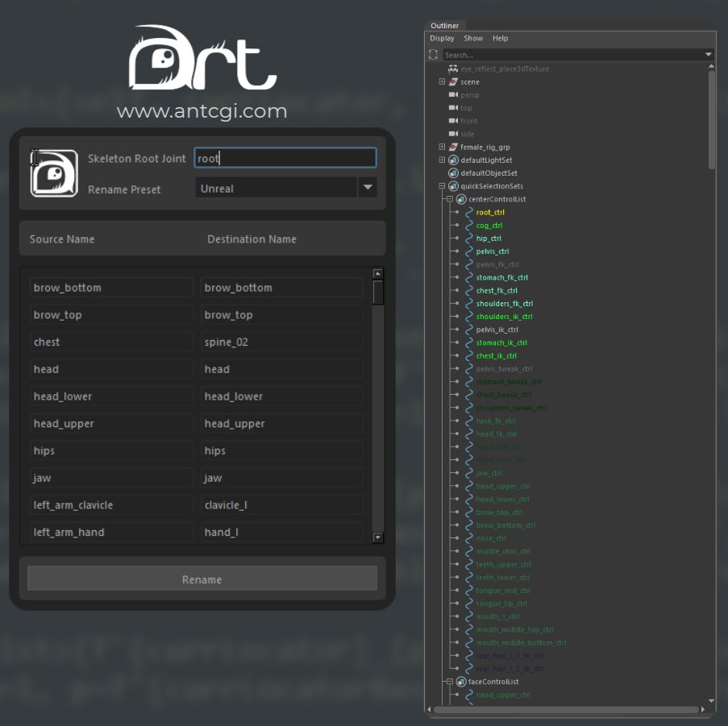The width and height of the screenshot is (728, 726).
Task: Click the left_arm_hand destination field hand_l
Action: point(282,532)
